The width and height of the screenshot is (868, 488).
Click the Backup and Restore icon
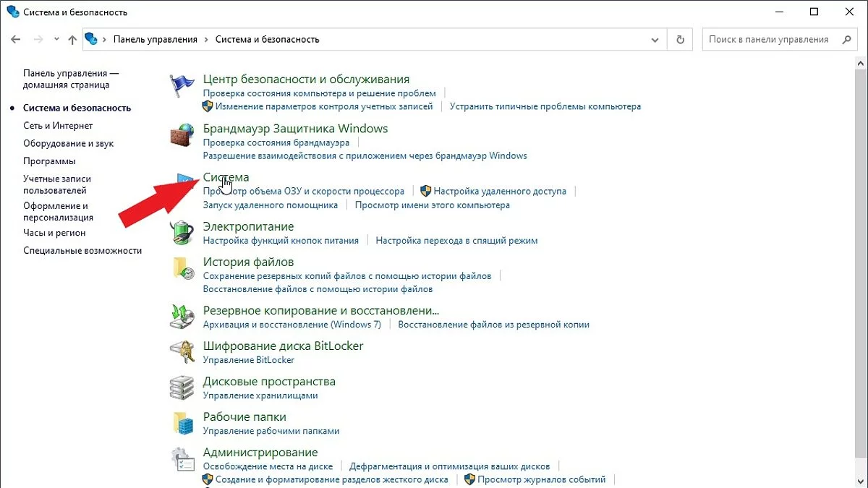(182, 317)
